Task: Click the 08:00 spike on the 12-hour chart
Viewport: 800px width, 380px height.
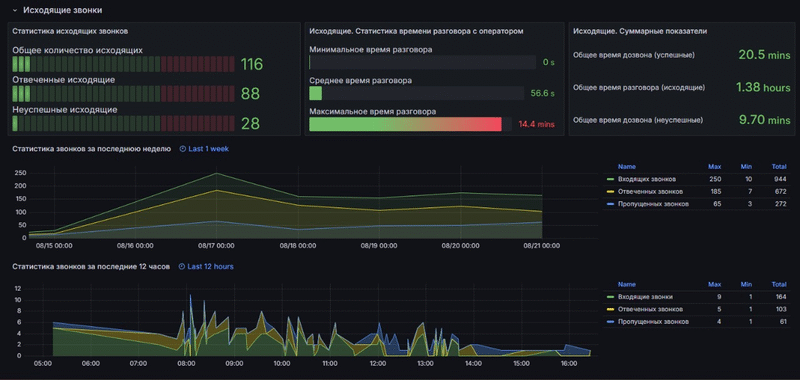Action: (190, 296)
